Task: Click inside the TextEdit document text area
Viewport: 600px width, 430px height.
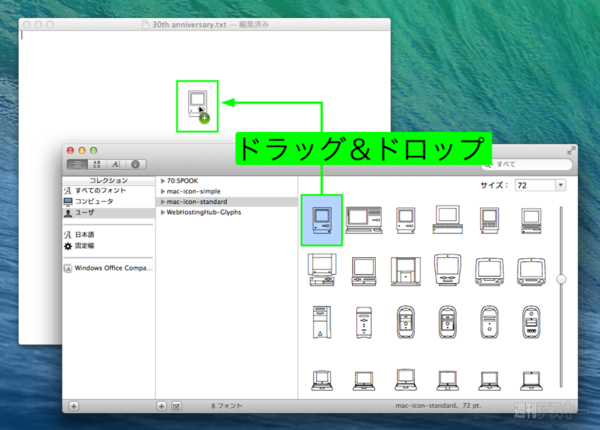Action: click(205, 88)
